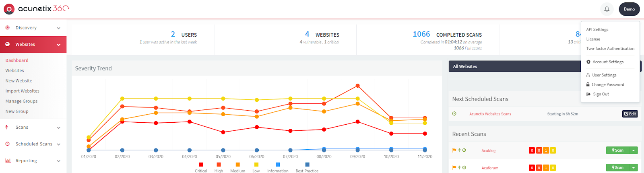Toggle the High legend swatch
Screen dimensions: 644x173
219,164
